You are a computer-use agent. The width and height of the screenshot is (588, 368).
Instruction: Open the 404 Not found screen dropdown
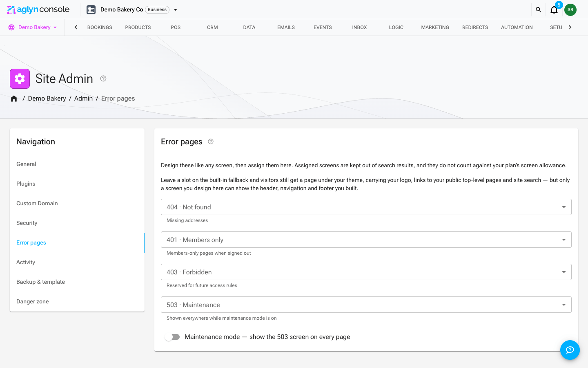pos(366,207)
